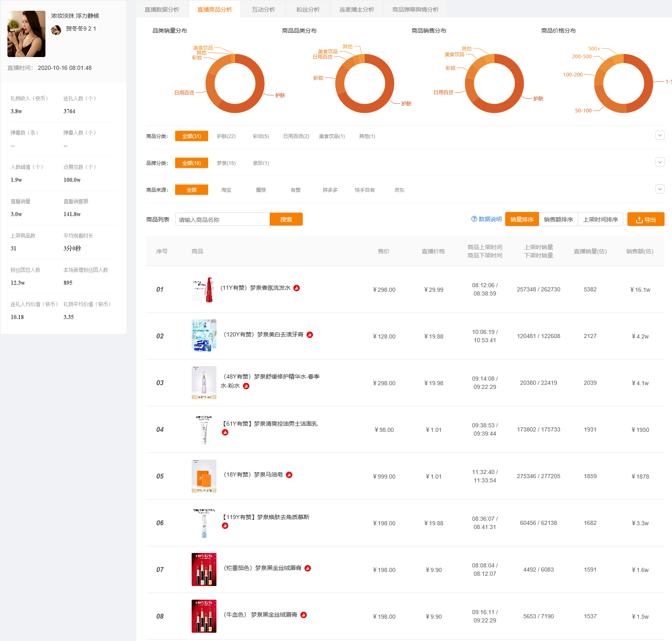Click the flame icon beside 梦泉马油皂

tap(289, 475)
